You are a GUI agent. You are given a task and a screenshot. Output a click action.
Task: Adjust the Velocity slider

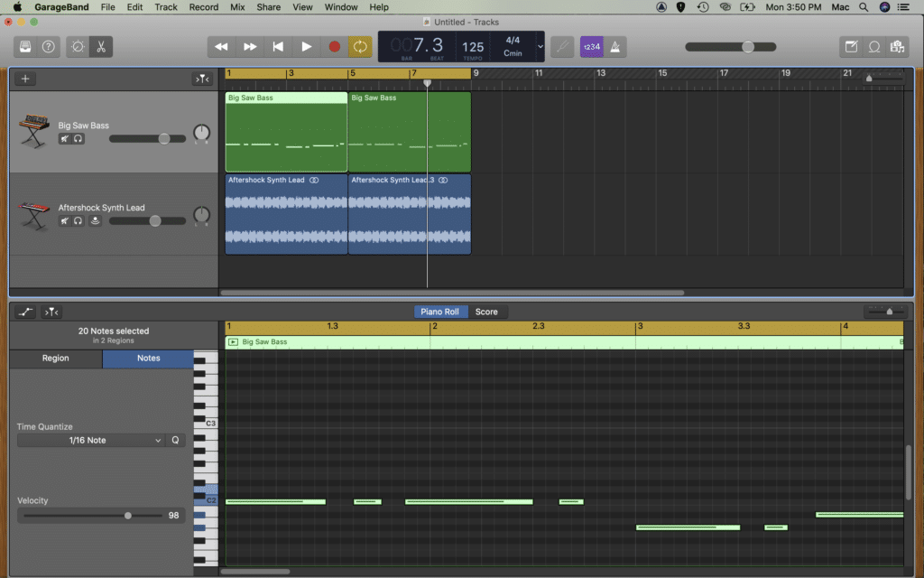[128, 516]
